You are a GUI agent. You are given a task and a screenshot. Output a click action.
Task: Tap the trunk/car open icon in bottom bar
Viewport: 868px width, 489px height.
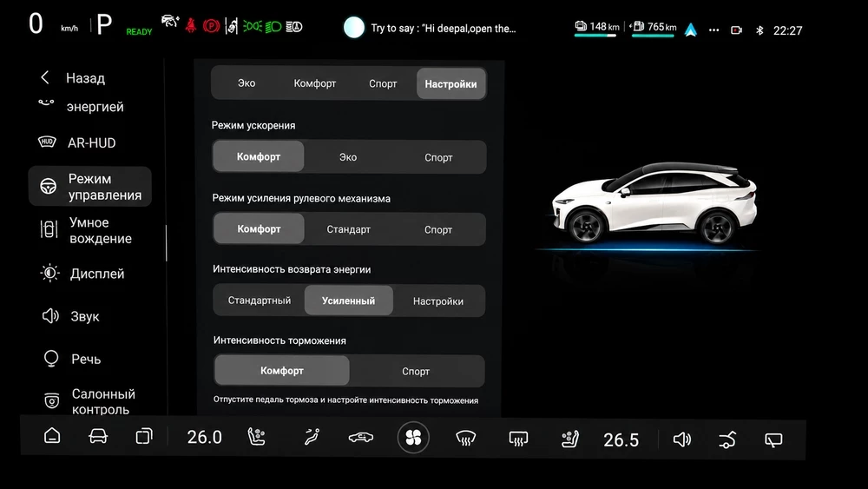(x=727, y=439)
